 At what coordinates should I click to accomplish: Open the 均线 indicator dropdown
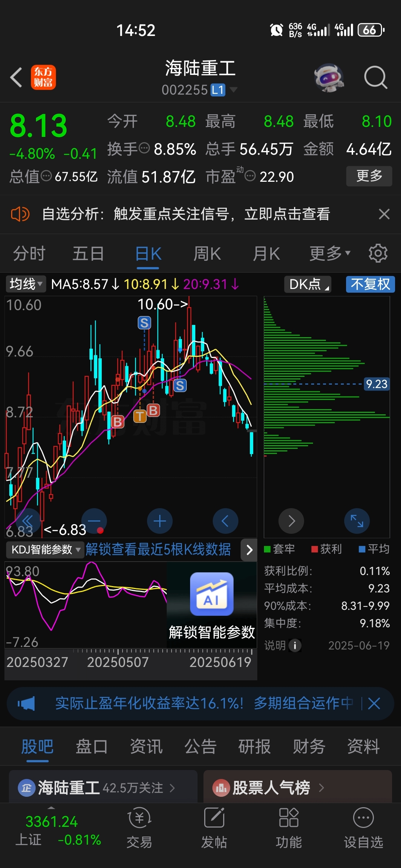[26, 284]
